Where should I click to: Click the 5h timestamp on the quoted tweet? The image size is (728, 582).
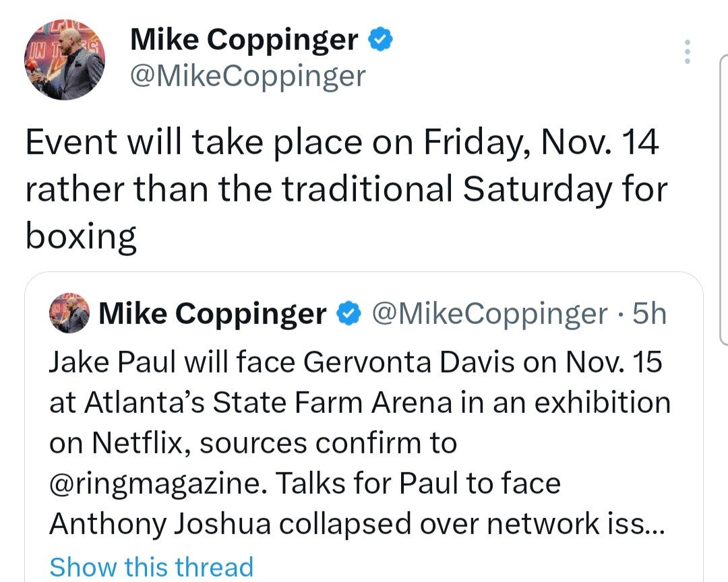(x=649, y=314)
